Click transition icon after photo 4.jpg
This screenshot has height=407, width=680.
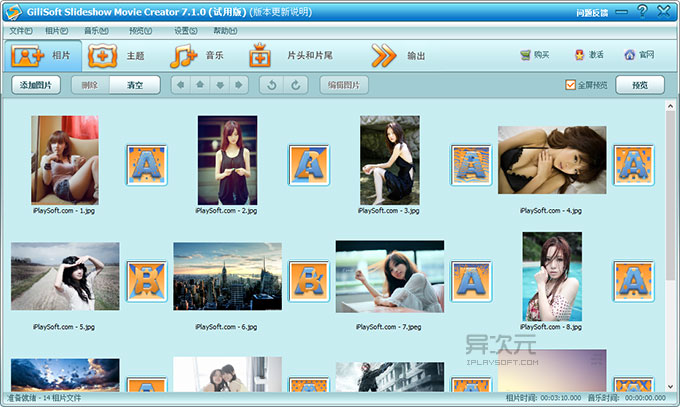634,165
